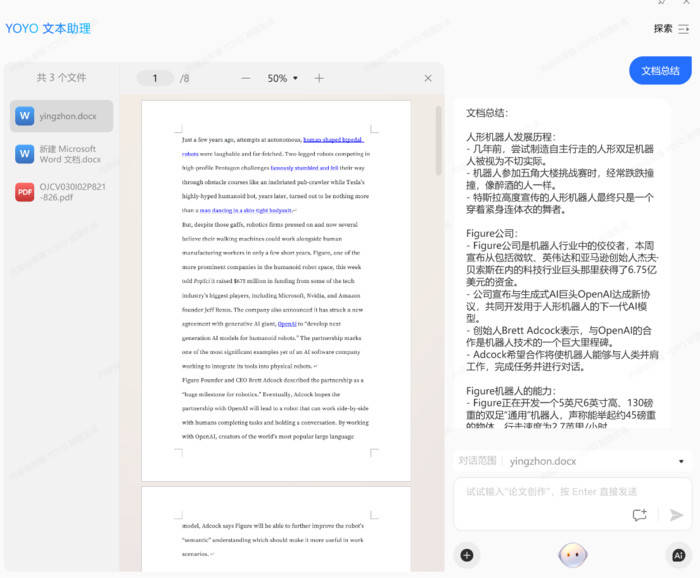The width and height of the screenshot is (700, 578).
Task: Send the message with arrow icon
Action: (x=676, y=515)
